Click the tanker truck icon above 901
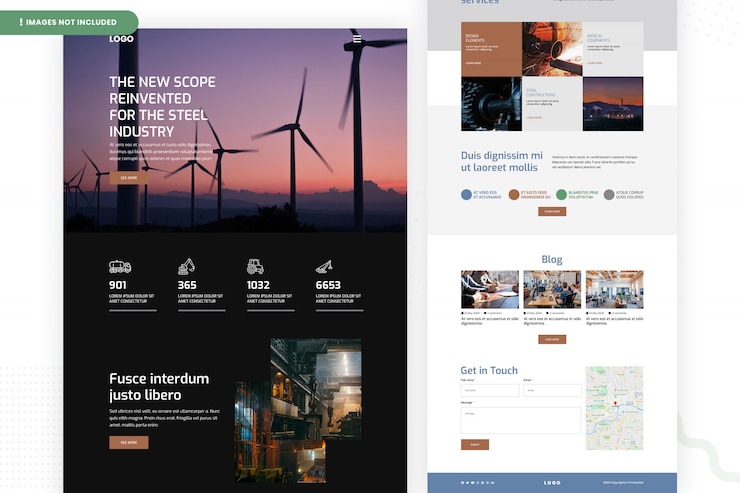Image resolution: width=740 pixels, height=493 pixels. [x=120, y=267]
